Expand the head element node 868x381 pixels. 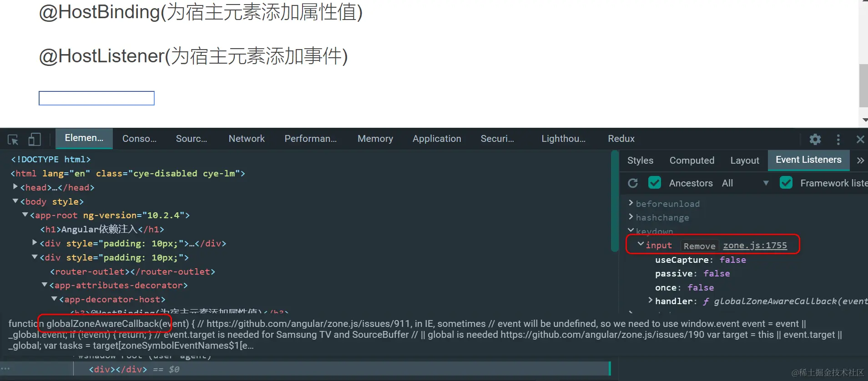coord(15,186)
